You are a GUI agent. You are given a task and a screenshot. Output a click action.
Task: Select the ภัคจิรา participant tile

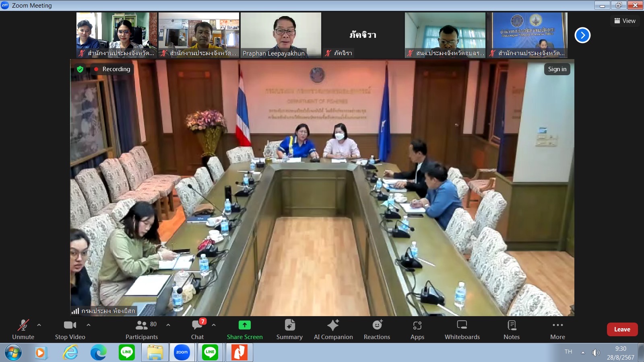363,35
